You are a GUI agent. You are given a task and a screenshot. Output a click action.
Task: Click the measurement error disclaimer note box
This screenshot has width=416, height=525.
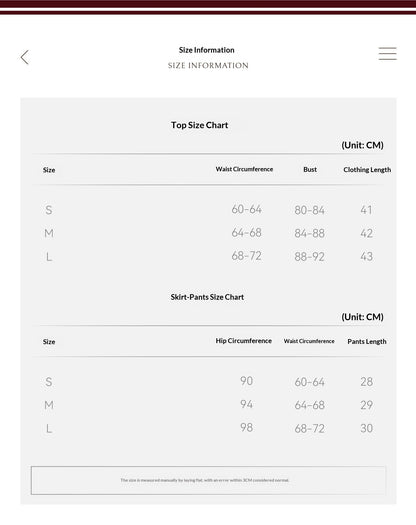click(208, 480)
